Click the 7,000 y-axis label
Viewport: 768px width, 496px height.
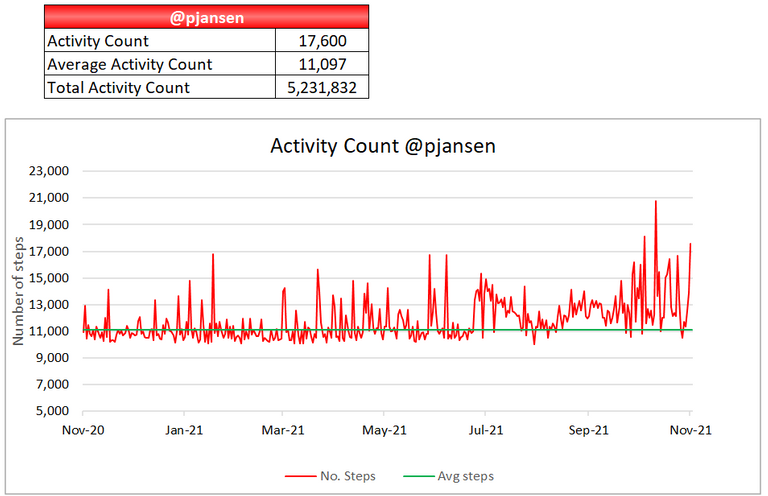pyautogui.click(x=52, y=384)
